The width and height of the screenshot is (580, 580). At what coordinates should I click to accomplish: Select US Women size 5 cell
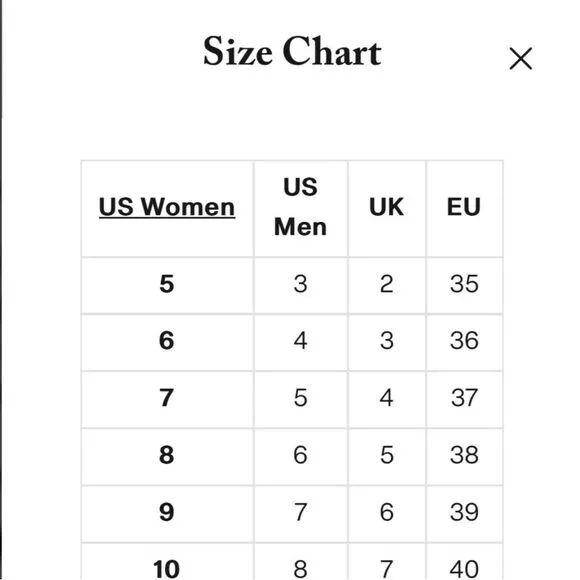tap(167, 284)
